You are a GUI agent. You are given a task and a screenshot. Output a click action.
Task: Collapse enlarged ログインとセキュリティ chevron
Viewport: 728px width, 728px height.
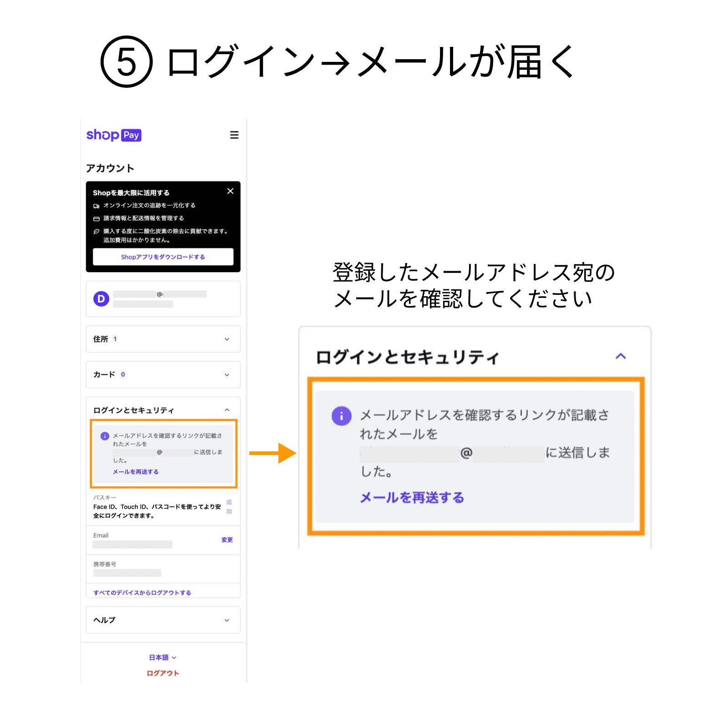coord(621,356)
